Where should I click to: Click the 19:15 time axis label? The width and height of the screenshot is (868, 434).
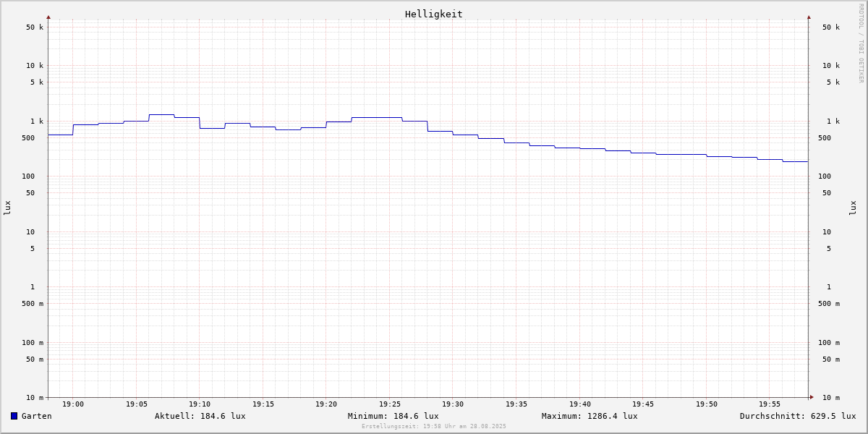coord(263,404)
